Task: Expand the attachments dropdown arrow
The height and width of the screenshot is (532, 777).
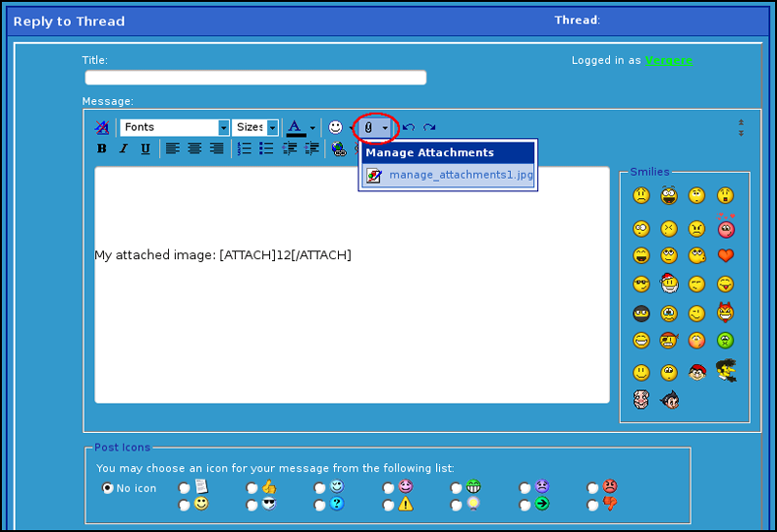Action: click(385, 128)
